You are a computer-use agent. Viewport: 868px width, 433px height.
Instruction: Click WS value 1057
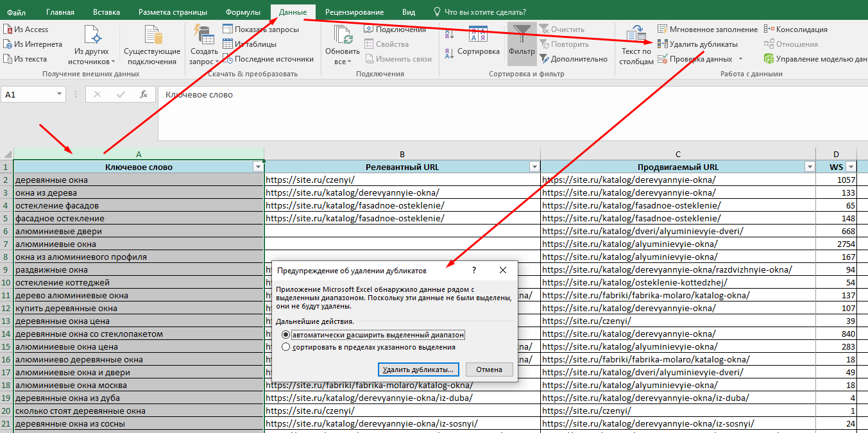(837, 180)
